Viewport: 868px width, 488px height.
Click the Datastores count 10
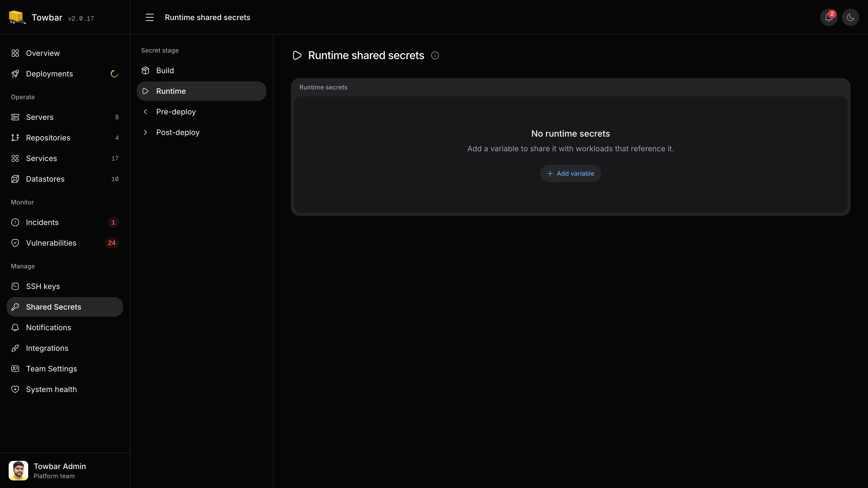pyautogui.click(x=115, y=179)
